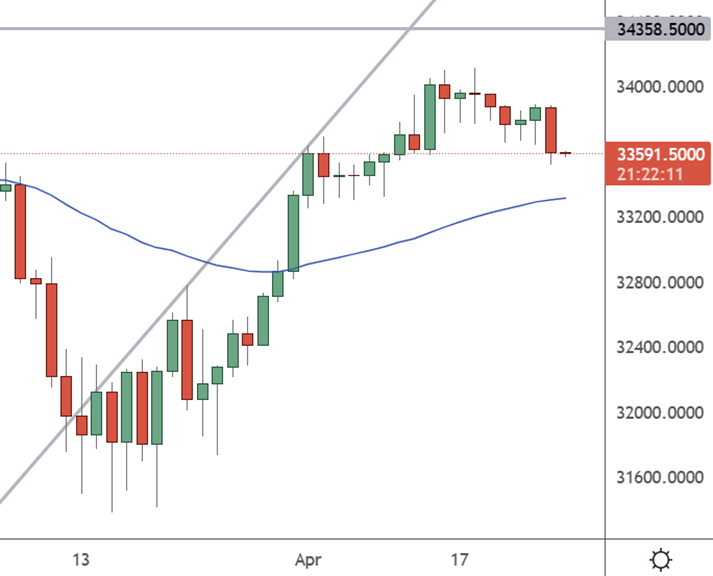Click the 13 date label on time axis
The image size is (713, 576).
point(81,559)
